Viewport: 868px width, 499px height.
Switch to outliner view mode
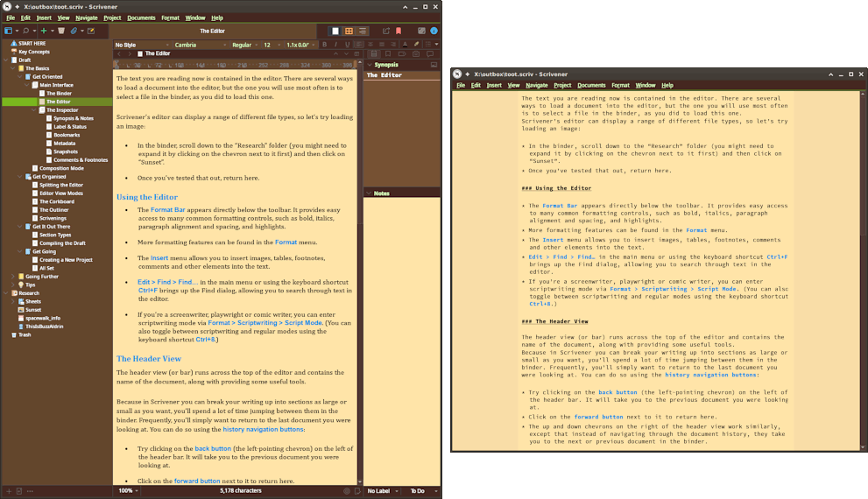click(363, 31)
